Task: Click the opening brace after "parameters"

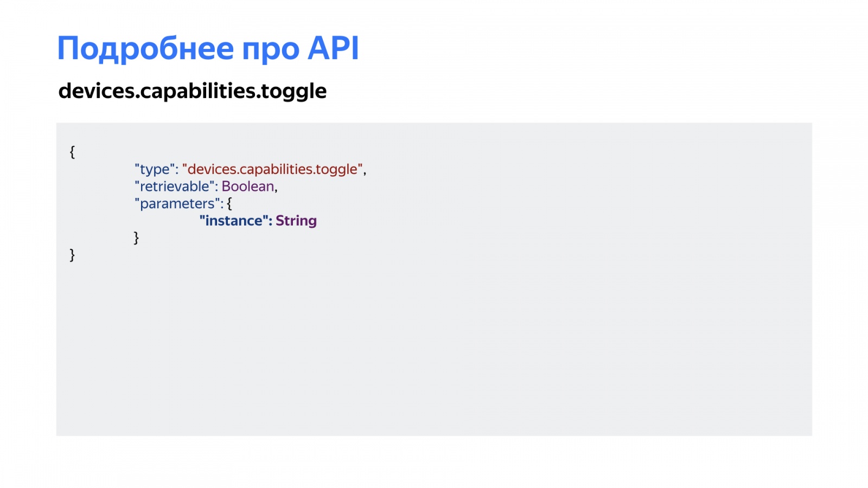Action: 229,204
